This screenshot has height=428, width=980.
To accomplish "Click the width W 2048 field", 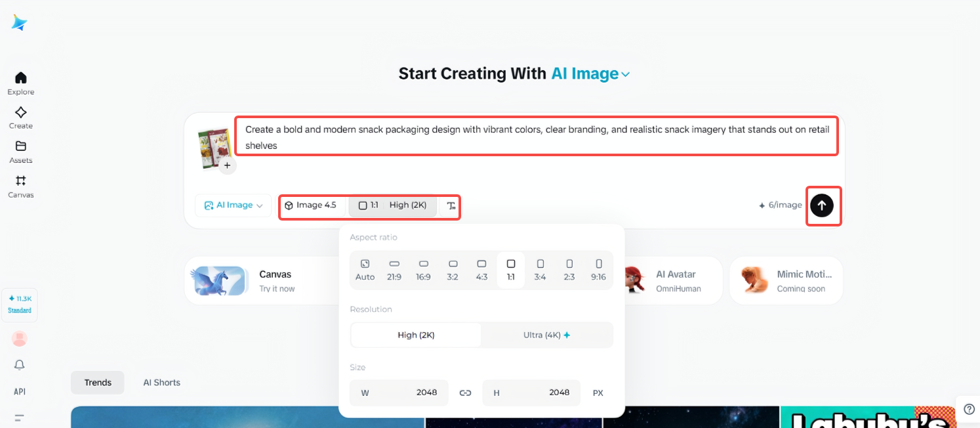I will [x=399, y=393].
